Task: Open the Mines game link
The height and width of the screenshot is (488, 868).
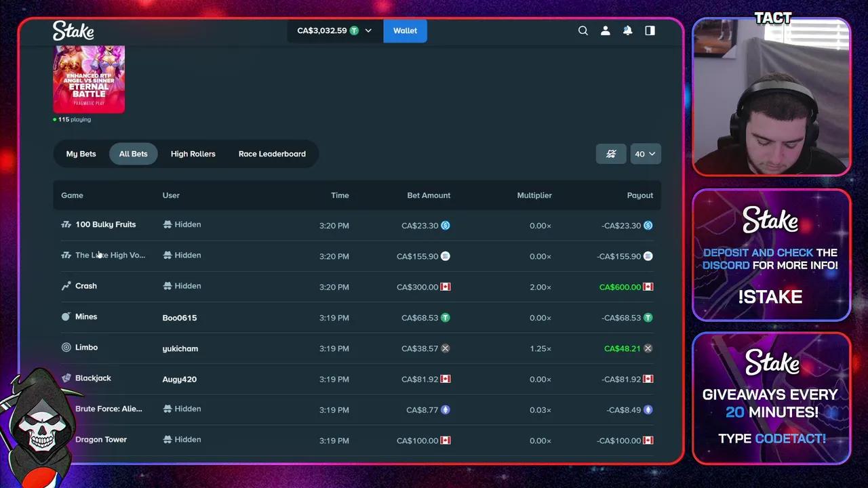Action: coord(86,317)
